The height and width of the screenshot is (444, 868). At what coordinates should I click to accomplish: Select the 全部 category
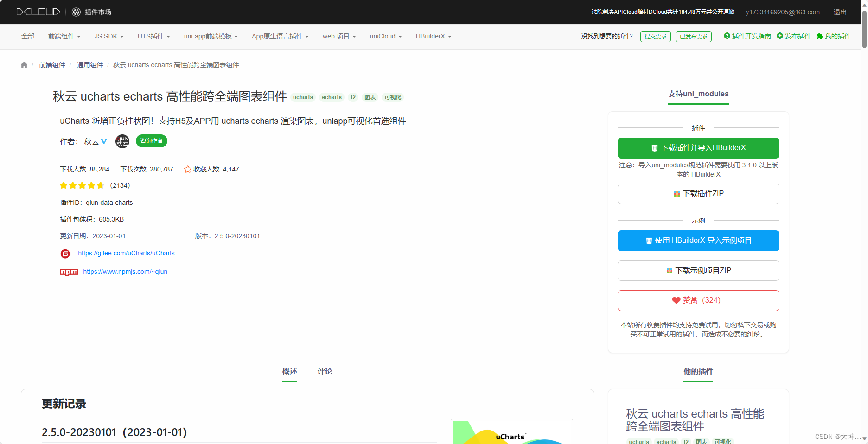[28, 36]
